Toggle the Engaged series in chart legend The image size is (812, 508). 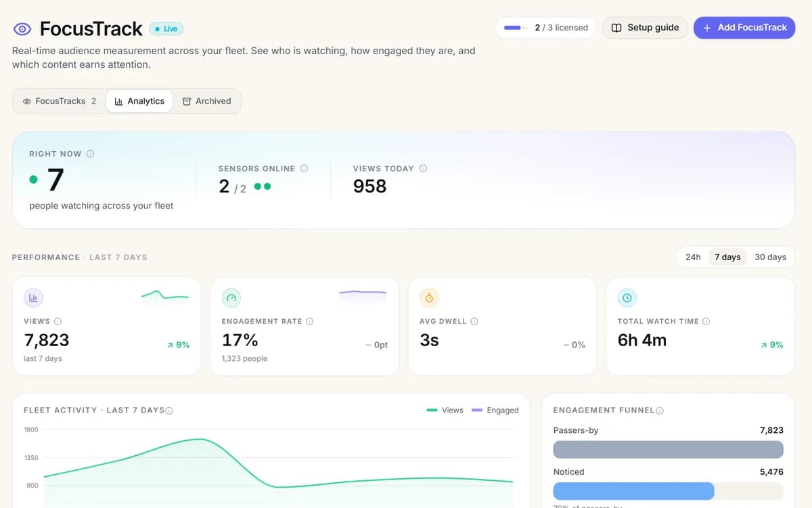pos(495,410)
